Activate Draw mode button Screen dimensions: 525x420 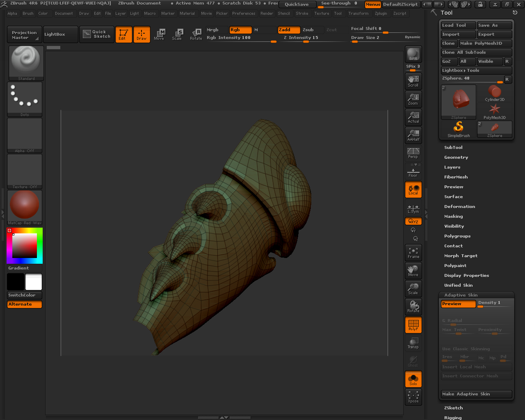tap(142, 34)
